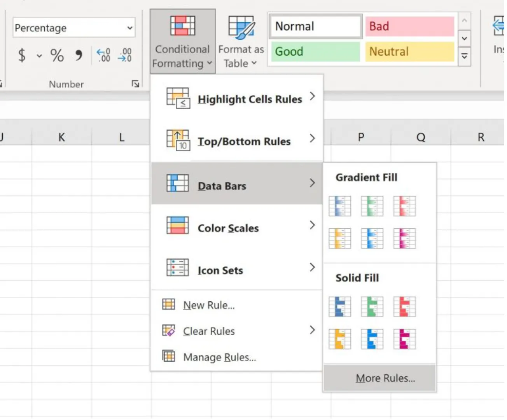The height and width of the screenshot is (420, 507).
Task: Apply the Normal cell style
Action: [x=316, y=26]
